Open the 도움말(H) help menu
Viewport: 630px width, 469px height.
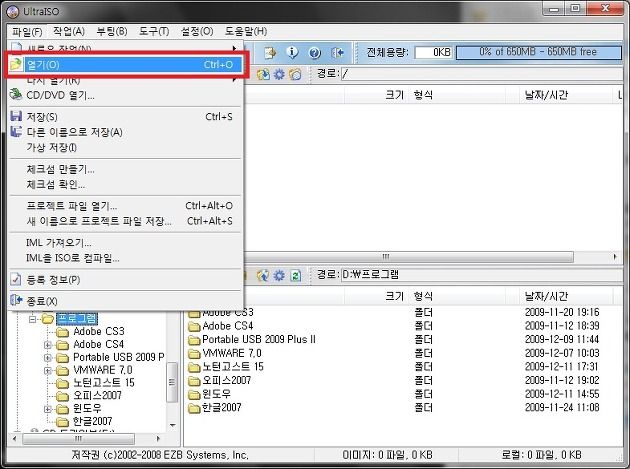tap(245, 31)
